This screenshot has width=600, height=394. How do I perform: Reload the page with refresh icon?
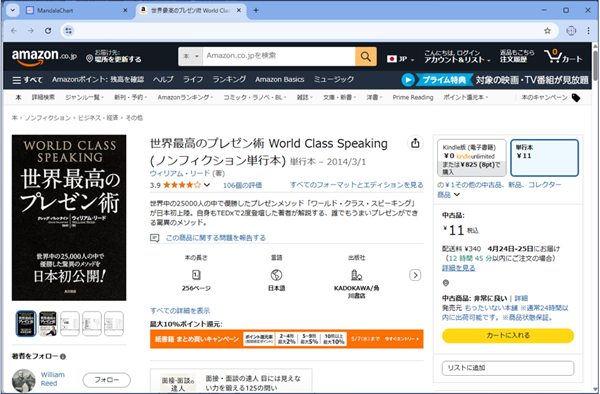coord(48,31)
